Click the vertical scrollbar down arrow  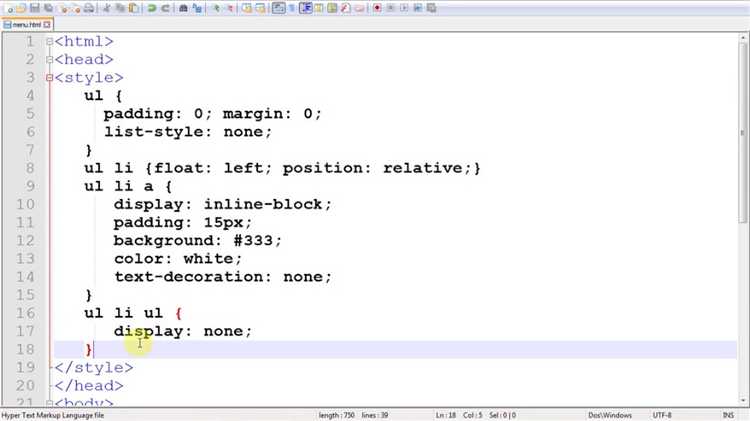pyautogui.click(x=743, y=401)
